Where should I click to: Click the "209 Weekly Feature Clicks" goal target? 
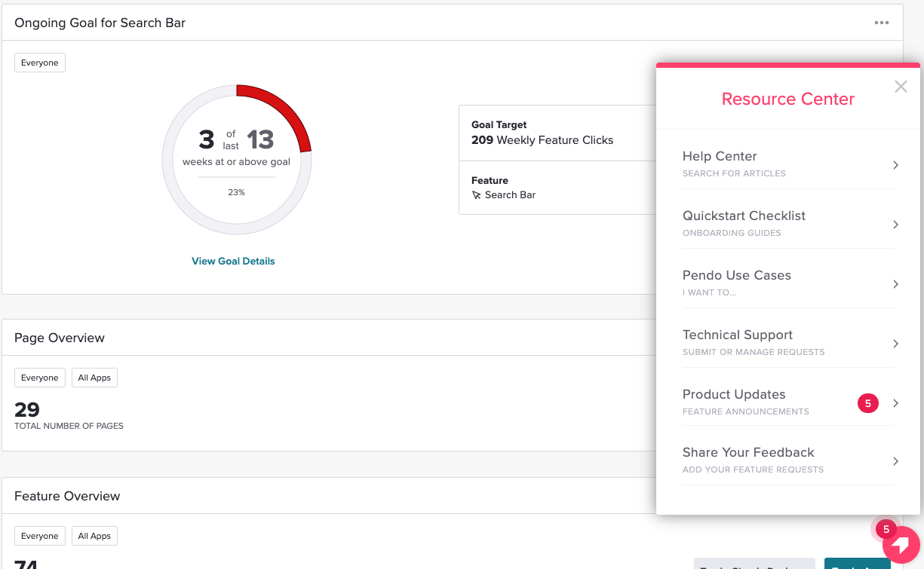pos(542,140)
